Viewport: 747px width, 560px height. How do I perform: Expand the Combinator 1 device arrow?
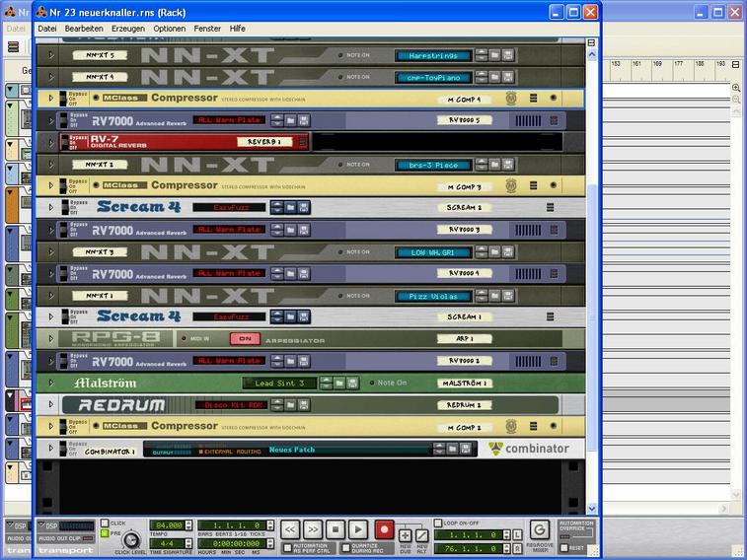[x=51, y=449]
